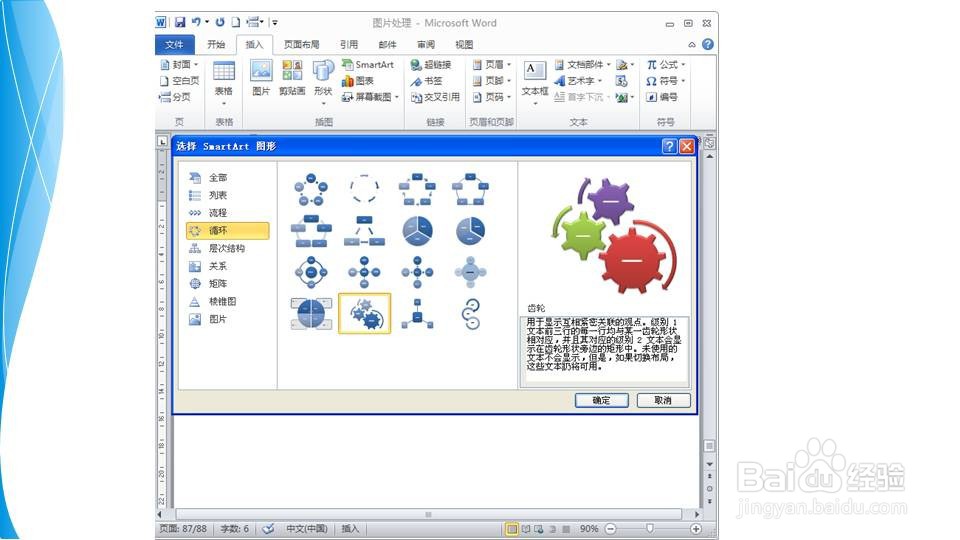Image resolution: width=960 pixels, height=540 pixels.
Task: Click the 符号 symbol button
Action: tap(666, 81)
